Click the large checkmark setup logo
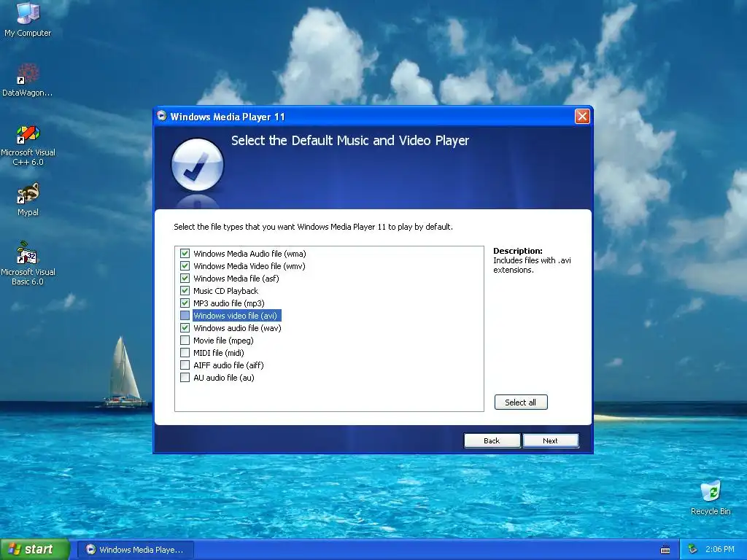Image resolution: width=747 pixels, height=560 pixels. (x=197, y=165)
